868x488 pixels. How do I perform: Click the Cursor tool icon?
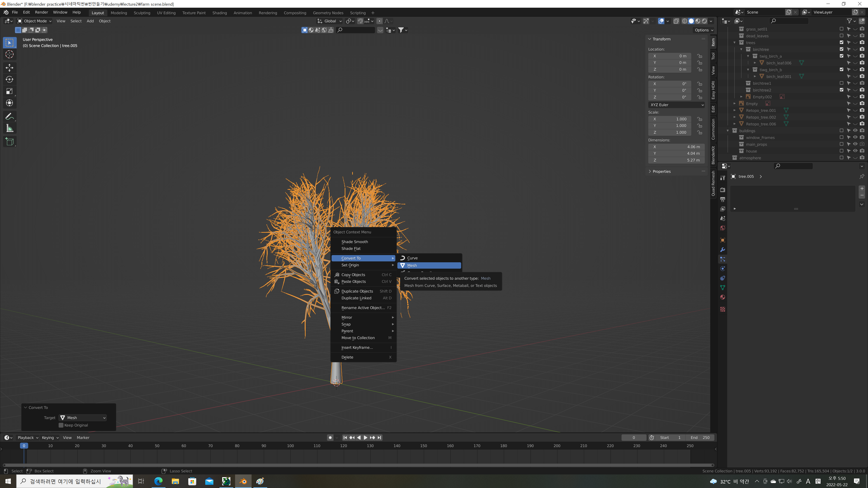[9, 54]
